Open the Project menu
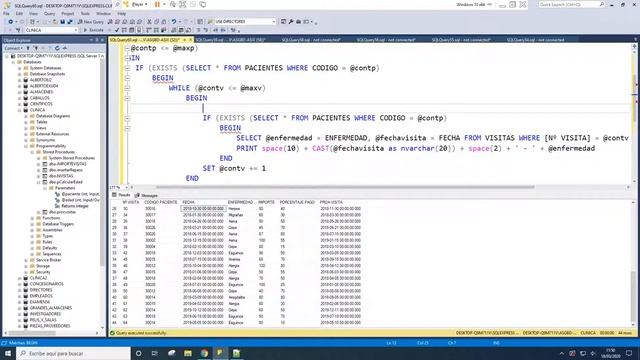640x360 pixels. [68, 13]
